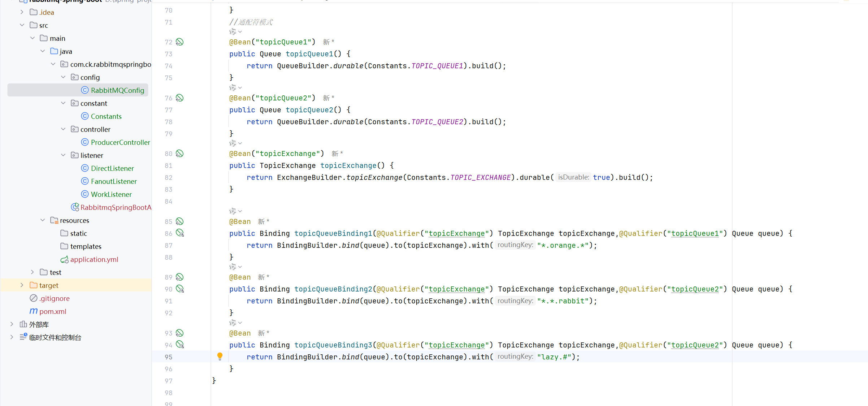Click the bean gutter icon on line 72

click(179, 42)
